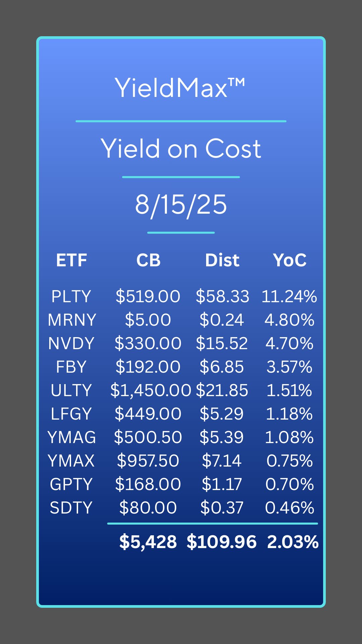Viewport: 362px width, 644px height.
Task: Click ULTY cost basis $1,450.00
Action: (x=150, y=390)
